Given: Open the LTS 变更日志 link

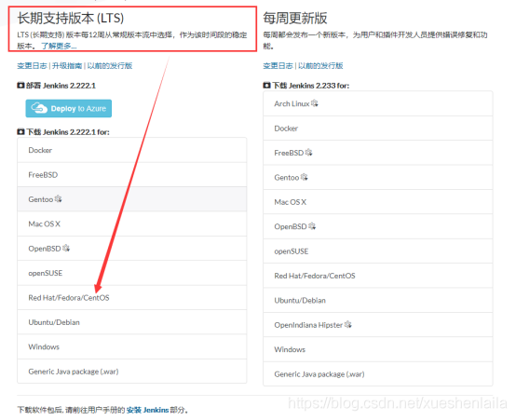Looking at the screenshot, I should [x=32, y=66].
